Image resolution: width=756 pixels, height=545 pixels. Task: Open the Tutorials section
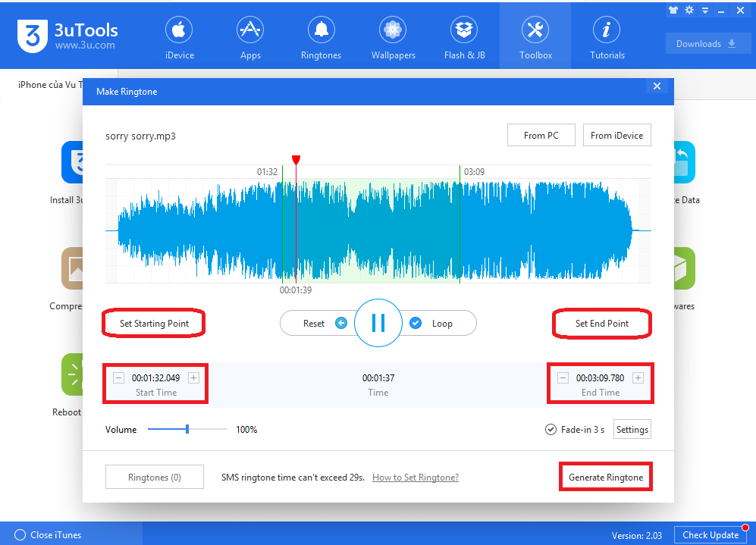point(607,38)
